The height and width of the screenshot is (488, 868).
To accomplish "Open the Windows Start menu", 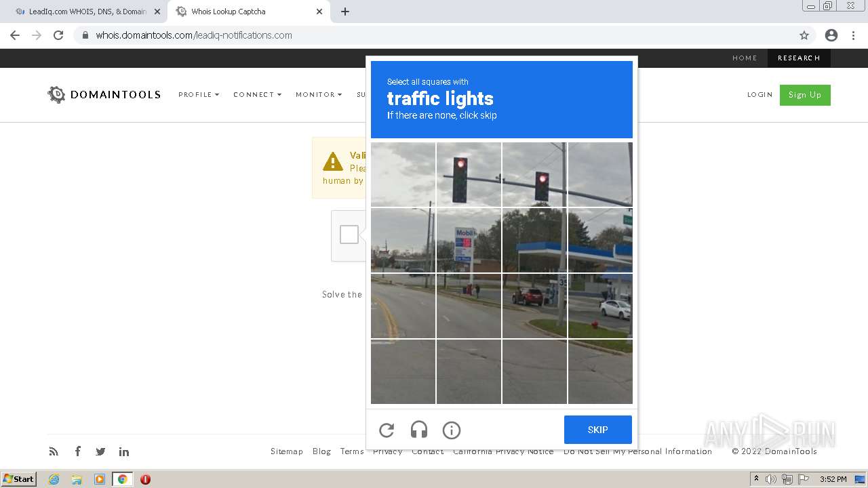I will [x=18, y=479].
